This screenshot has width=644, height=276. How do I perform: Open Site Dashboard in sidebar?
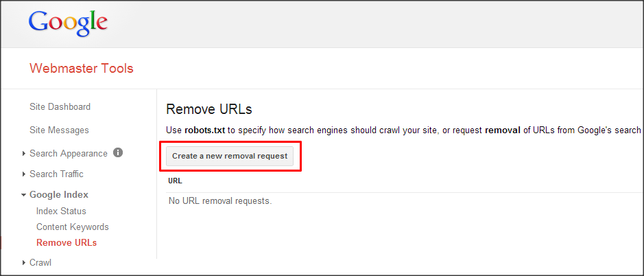pos(60,107)
